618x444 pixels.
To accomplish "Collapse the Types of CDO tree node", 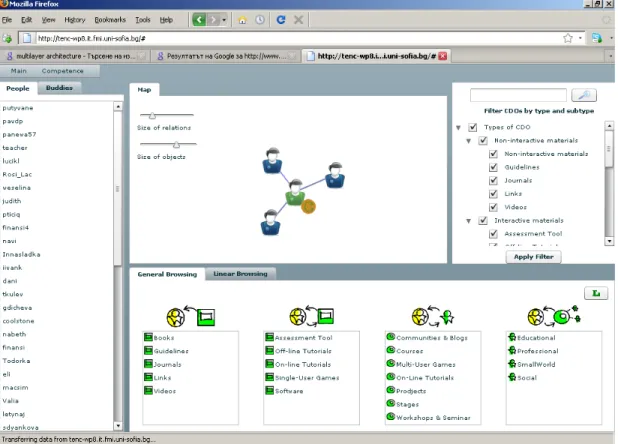I will 458,128.
